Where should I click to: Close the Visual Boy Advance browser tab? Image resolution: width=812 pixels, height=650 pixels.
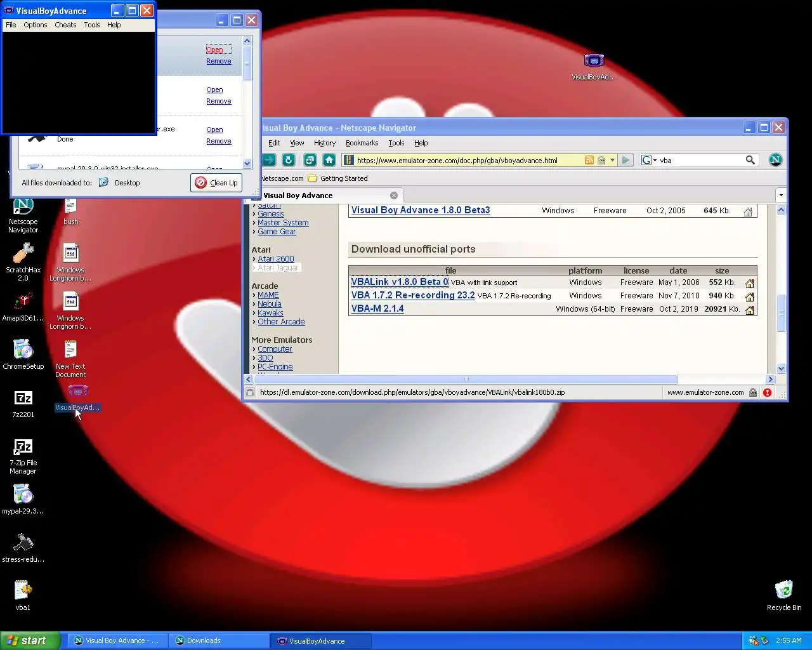coord(394,196)
